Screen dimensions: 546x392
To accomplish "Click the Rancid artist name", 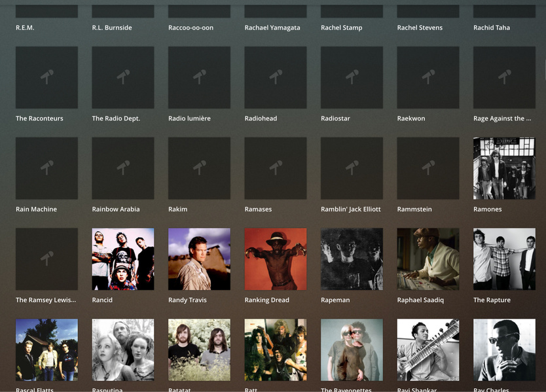I will click(102, 300).
